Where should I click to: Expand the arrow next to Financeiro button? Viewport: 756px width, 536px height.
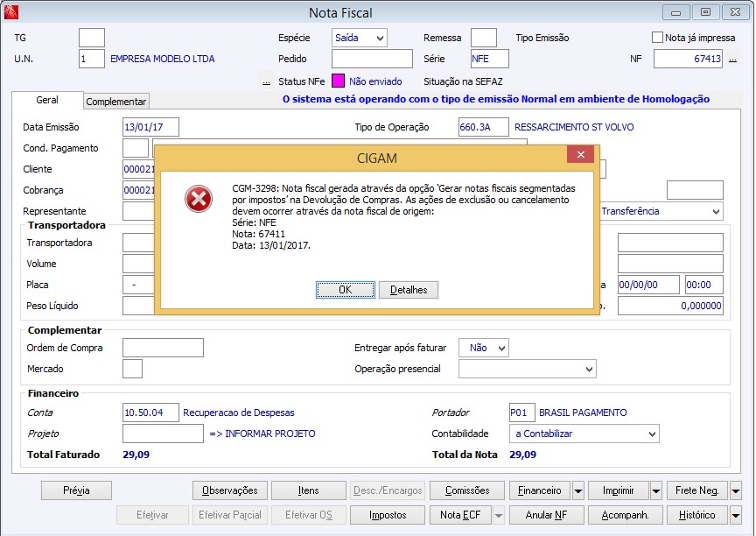click(x=578, y=490)
